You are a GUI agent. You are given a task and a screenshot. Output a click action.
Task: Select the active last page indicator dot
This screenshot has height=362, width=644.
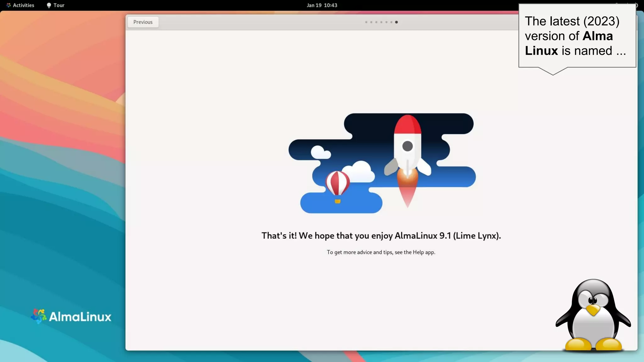396,22
